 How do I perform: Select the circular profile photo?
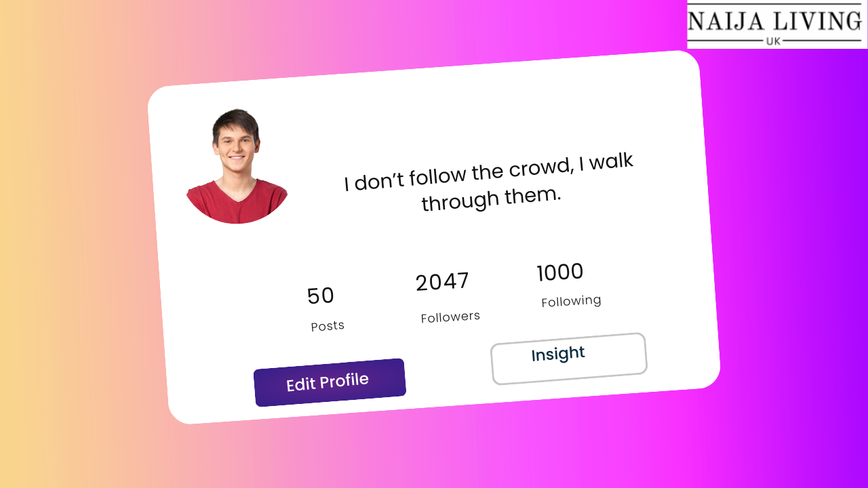237,166
